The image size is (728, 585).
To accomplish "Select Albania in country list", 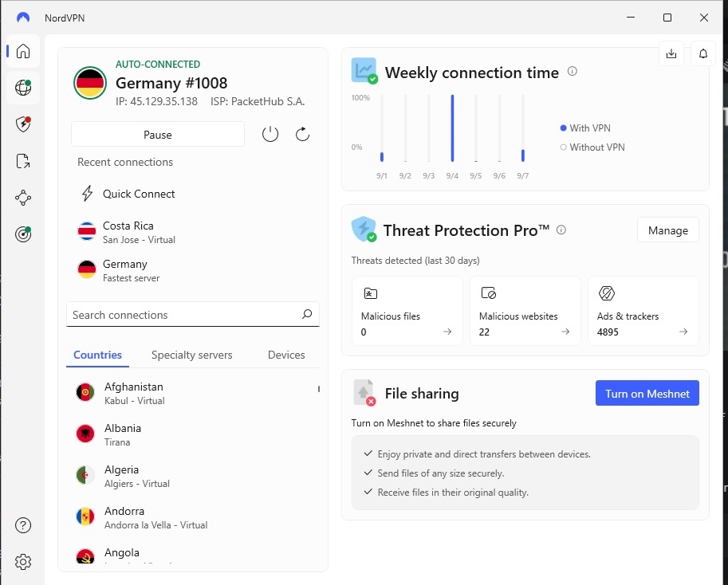I will [193, 434].
